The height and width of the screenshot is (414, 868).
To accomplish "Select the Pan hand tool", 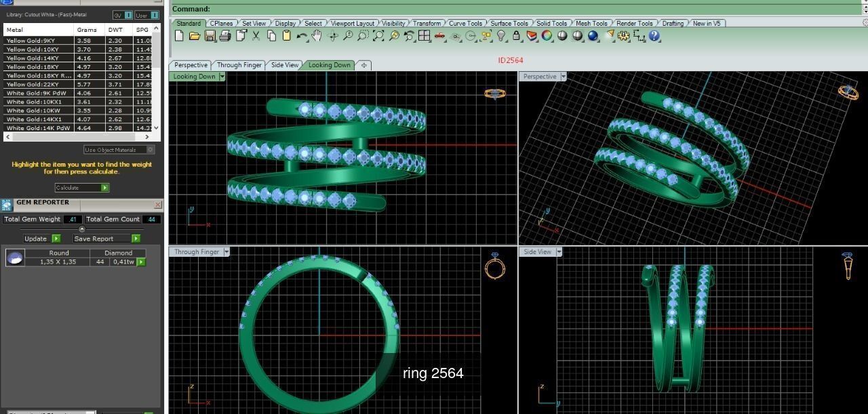I will pyautogui.click(x=316, y=35).
